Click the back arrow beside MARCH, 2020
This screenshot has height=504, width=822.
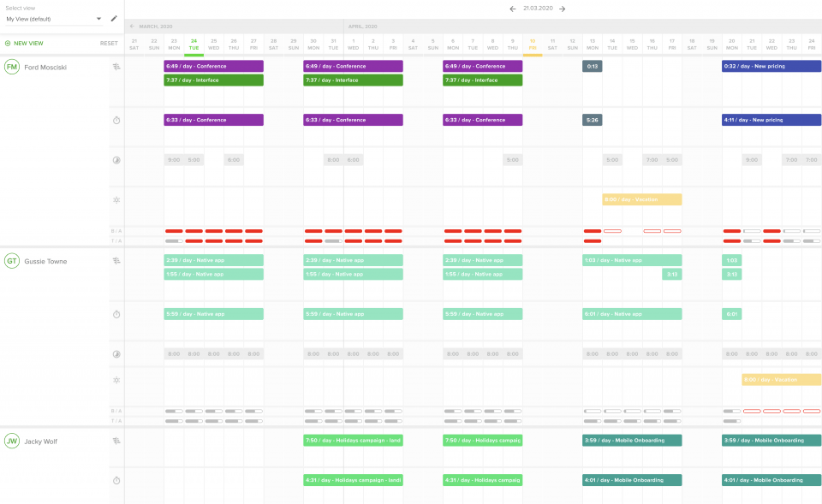tap(132, 27)
